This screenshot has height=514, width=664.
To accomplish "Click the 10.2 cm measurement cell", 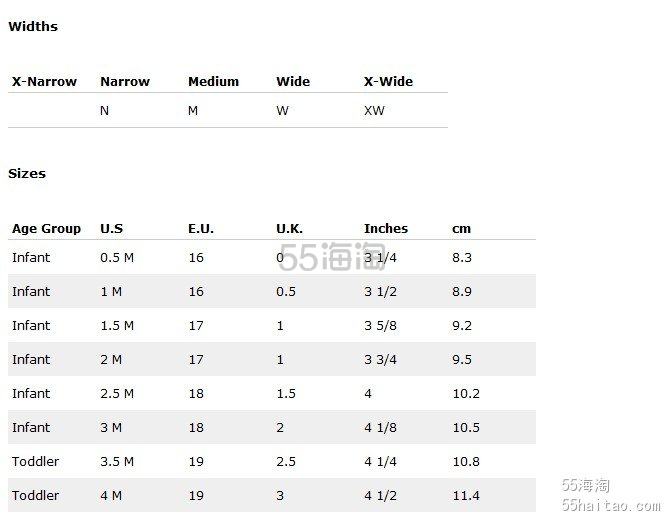I will [466, 393].
